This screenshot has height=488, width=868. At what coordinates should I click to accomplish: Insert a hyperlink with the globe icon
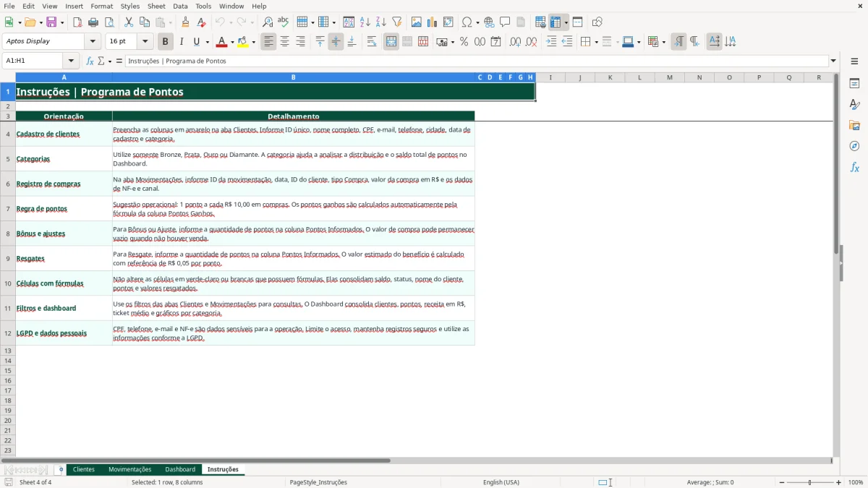coord(490,22)
